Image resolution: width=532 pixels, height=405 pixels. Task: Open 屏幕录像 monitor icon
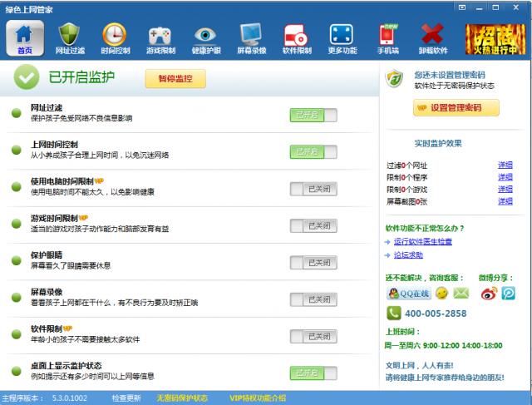click(x=251, y=38)
